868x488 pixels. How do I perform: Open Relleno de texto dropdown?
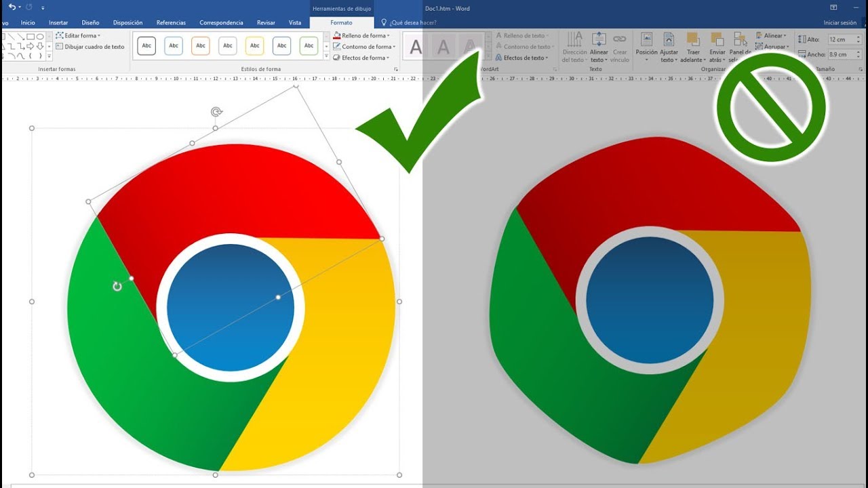(521, 35)
